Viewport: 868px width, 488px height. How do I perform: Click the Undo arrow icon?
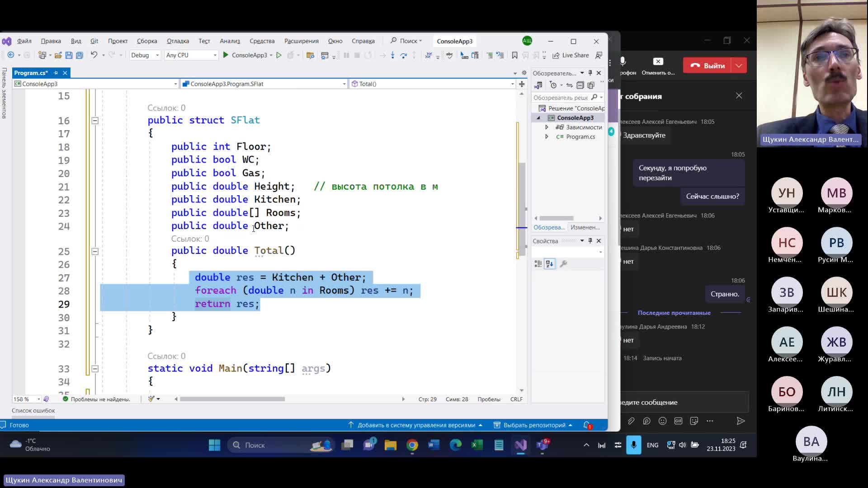point(94,55)
